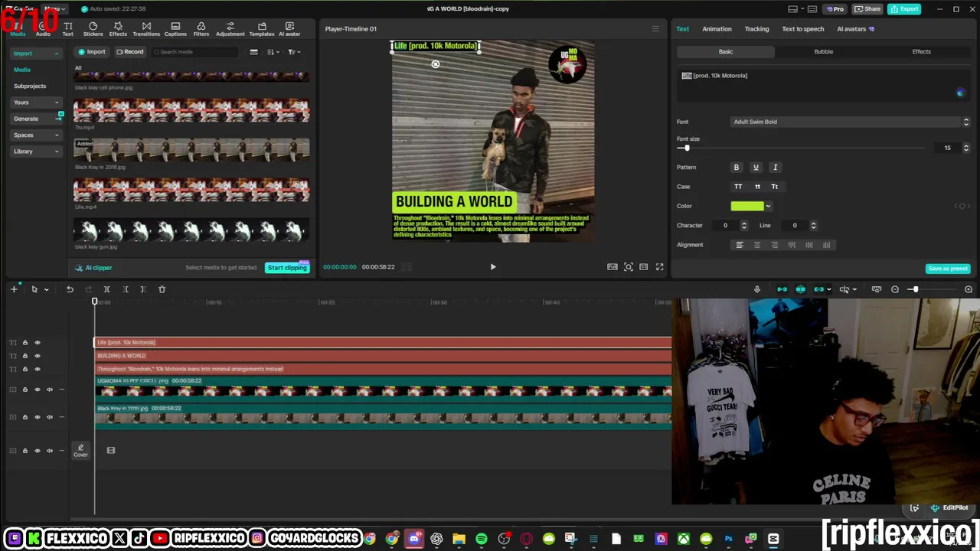Image resolution: width=980 pixels, height=551 pixels.
Task: Click the lime green text color swatch
Action: pyautogui.click(x=747, y=206)
